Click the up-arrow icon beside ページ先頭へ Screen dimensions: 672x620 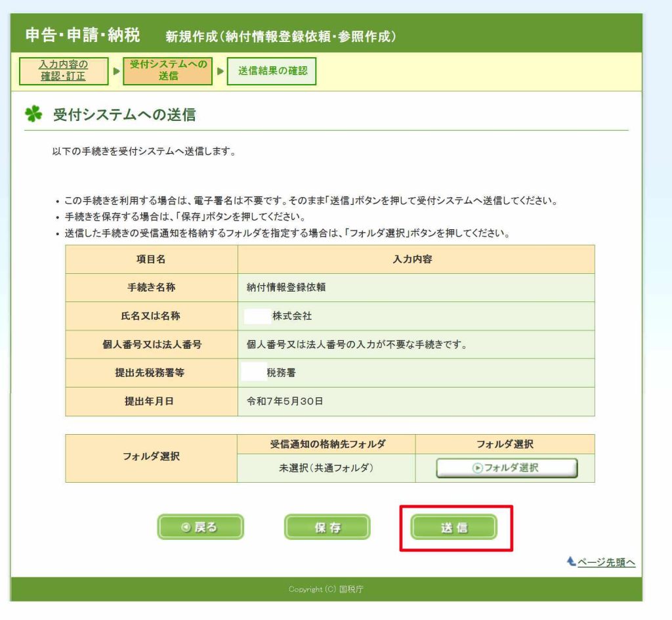coord(570,562)
